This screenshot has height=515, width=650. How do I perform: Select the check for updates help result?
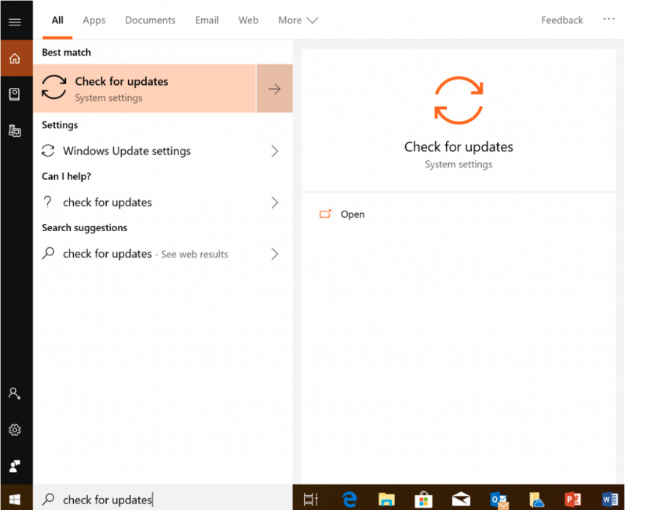tap(162, 202)
